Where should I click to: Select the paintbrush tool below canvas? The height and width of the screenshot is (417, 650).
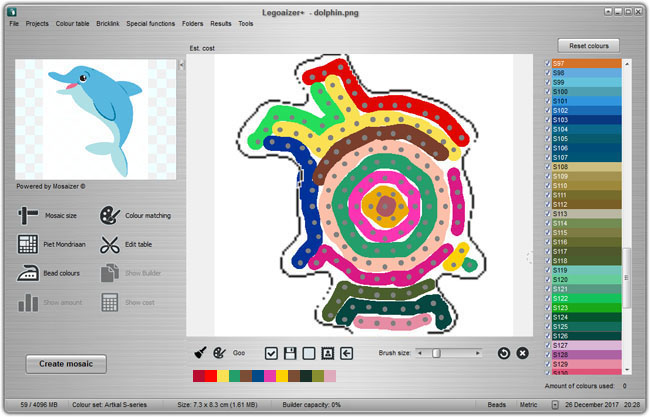tap(199, 353)
